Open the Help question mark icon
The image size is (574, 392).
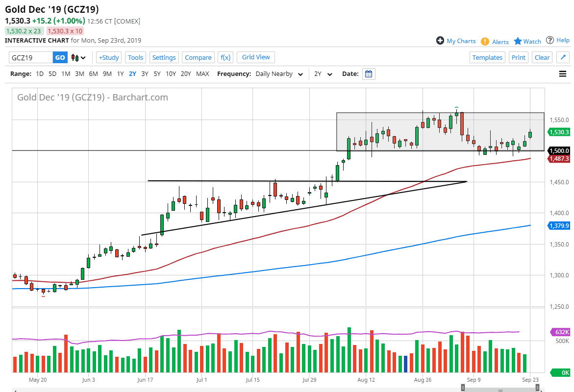pos(550,40)
